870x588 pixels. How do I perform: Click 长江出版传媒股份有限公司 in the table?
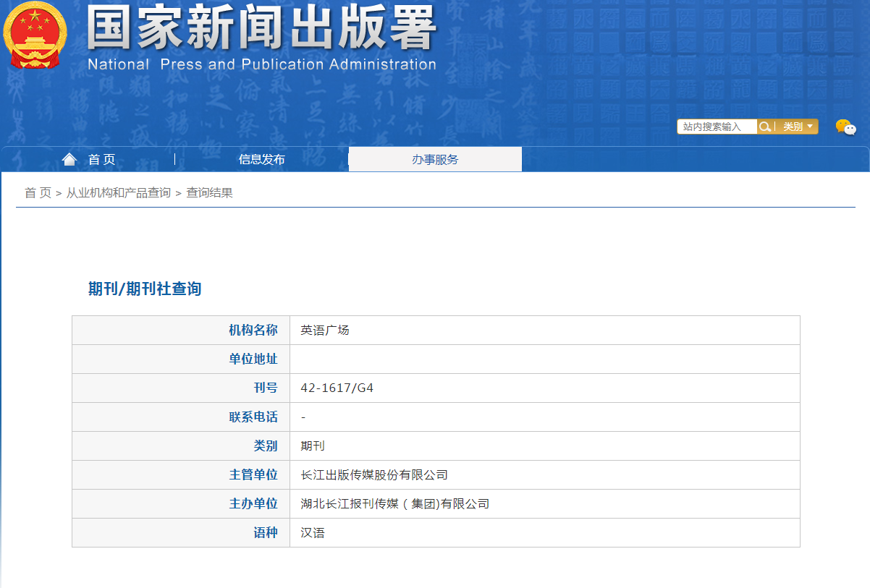pyautogui.click(x=374, y=475)
